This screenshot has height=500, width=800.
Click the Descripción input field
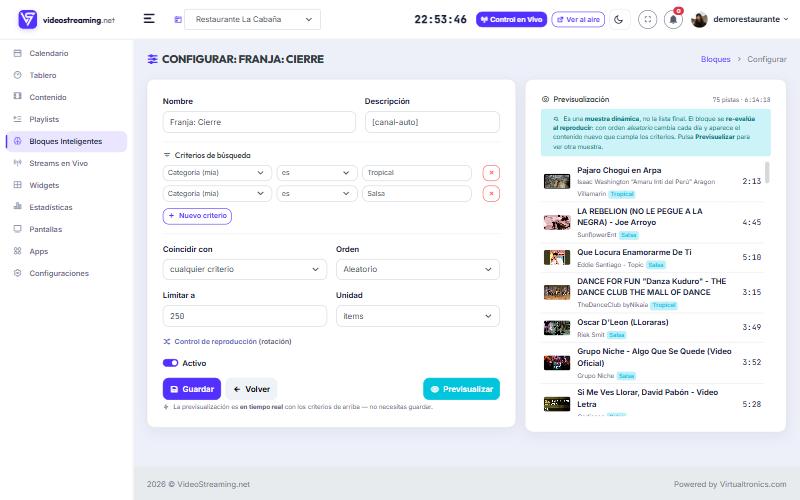tap(432, 122)
